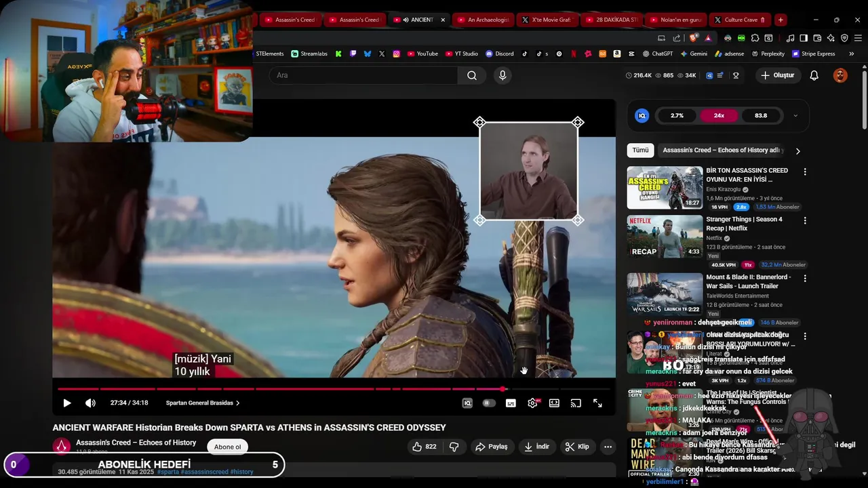The height and width of the screenshot is (488, 868).
Task: Expand the Spartan General Brasidas chapter
Action: click(x=203, y=403)
